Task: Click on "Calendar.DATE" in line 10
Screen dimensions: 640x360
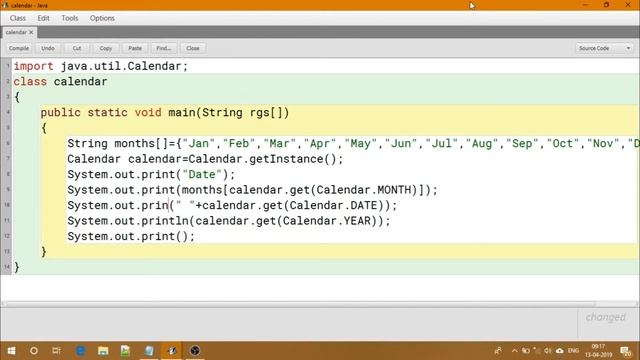Action: tap(333, 206)
